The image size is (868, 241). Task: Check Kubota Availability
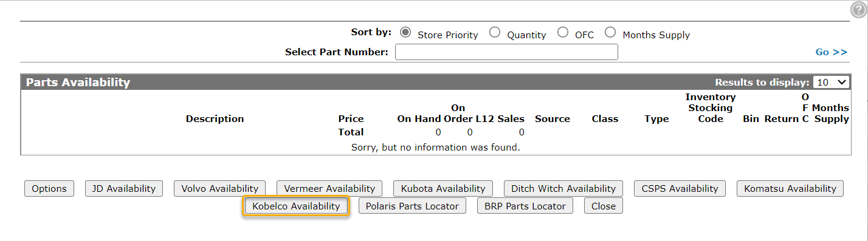pyautogui.click(x=443, y=189)
